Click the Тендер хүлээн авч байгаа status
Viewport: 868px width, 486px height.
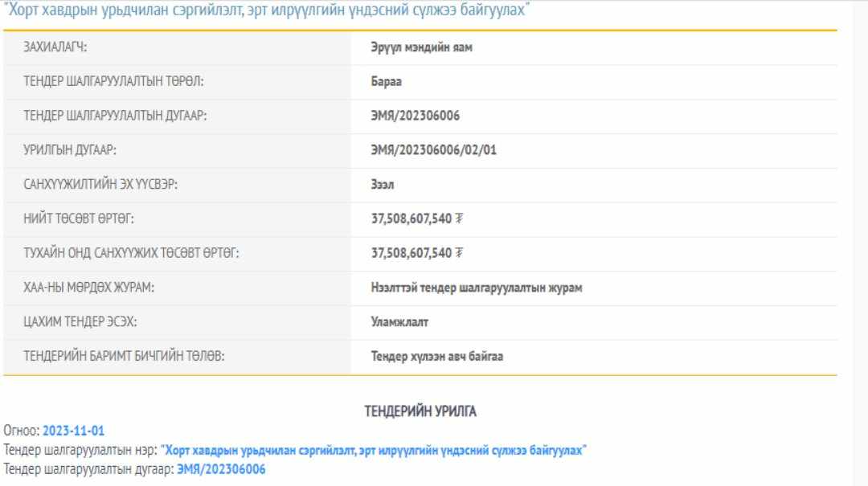436,356
